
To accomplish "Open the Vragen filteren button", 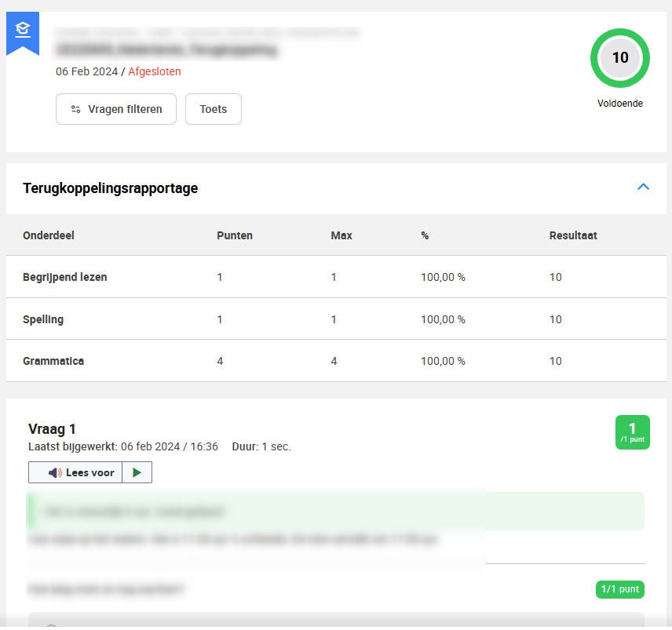I will [x=116, y=109].
